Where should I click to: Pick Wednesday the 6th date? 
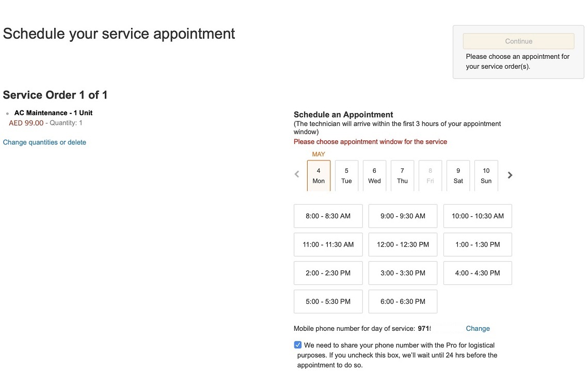(374, 175)
